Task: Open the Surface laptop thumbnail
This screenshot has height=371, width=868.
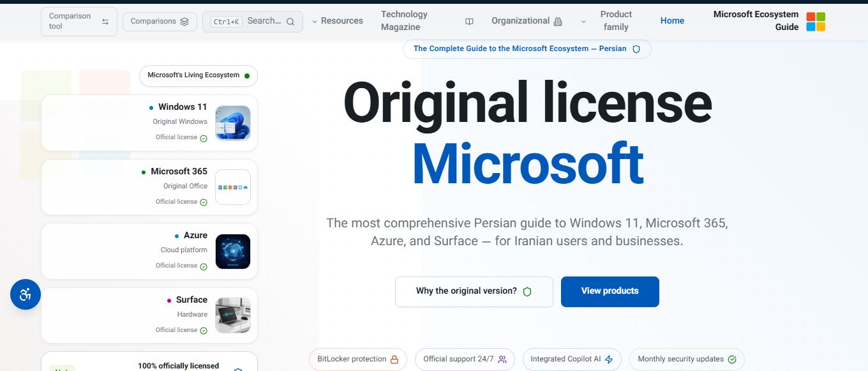Action: coord(233,315)
